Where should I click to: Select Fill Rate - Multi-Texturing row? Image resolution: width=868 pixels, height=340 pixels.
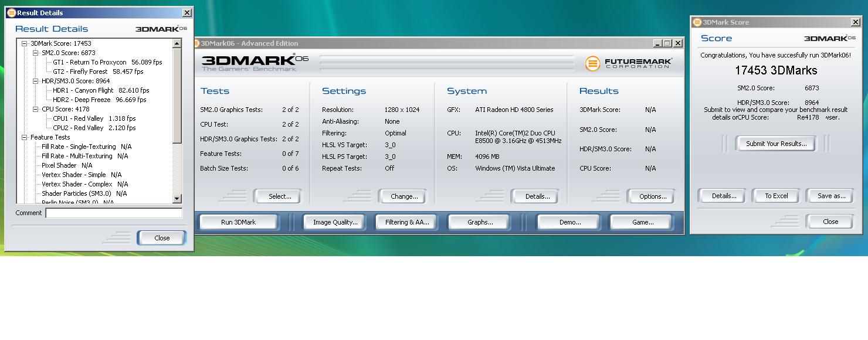[84, 156]
